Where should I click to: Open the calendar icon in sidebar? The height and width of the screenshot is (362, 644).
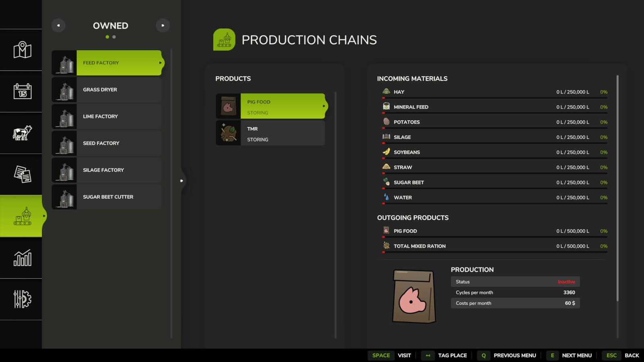pos(22,91)
